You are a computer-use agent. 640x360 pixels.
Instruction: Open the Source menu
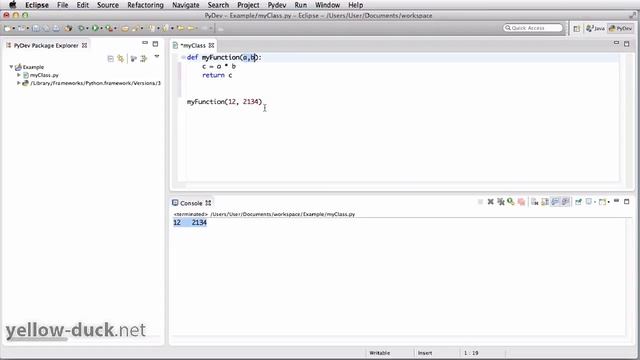coord(108,5)
